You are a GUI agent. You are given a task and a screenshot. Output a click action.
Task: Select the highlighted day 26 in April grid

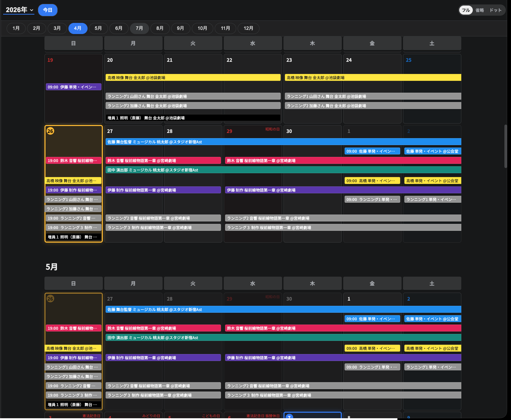click(50, 131)
